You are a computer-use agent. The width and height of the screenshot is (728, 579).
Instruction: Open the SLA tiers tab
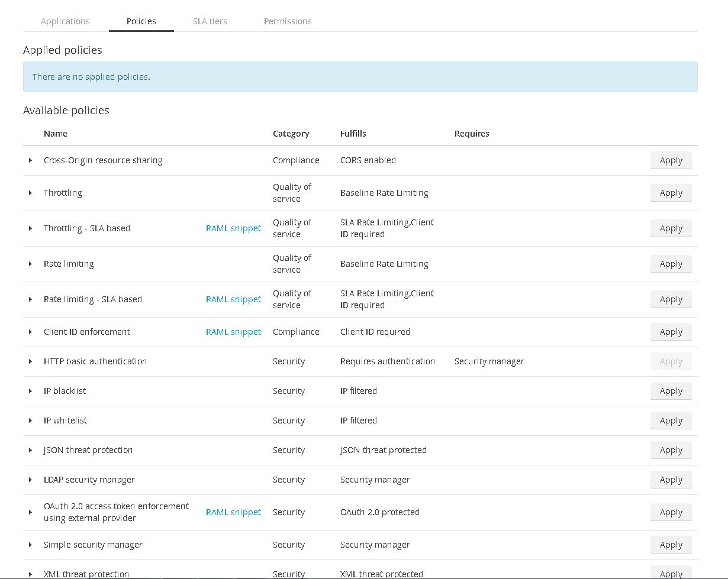(x=210, y=21)
